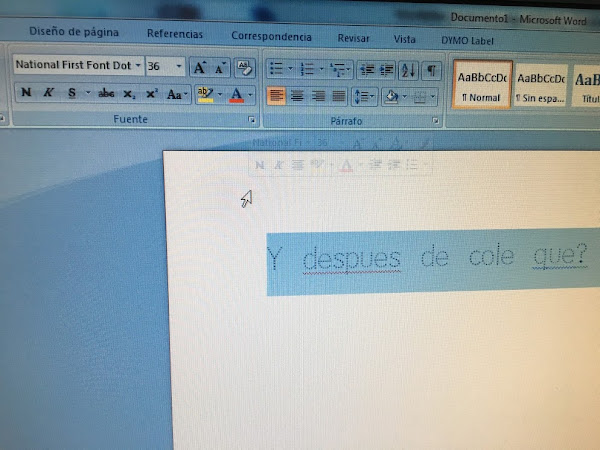600x450 pixels.
Task: Open highlight color dropdown arrow
Action: tap(220, 95)
